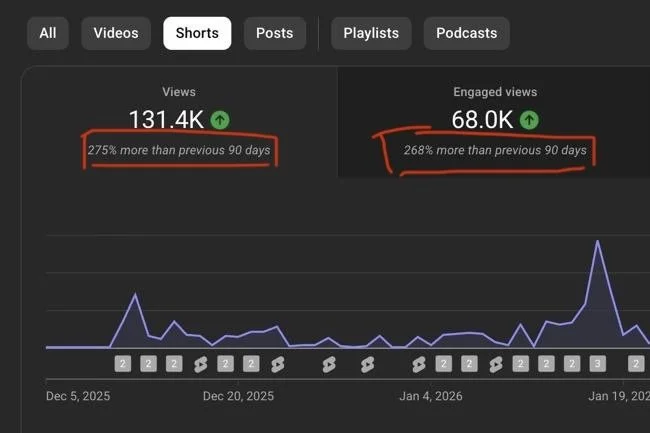650x433 pixels.
Task: Switch to the All content tab
Action: coord(48,33)
